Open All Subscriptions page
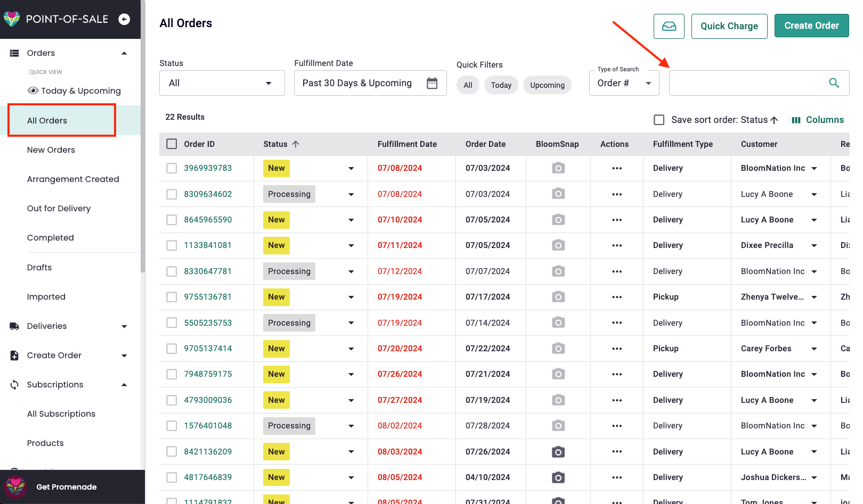 click(61, 414)
